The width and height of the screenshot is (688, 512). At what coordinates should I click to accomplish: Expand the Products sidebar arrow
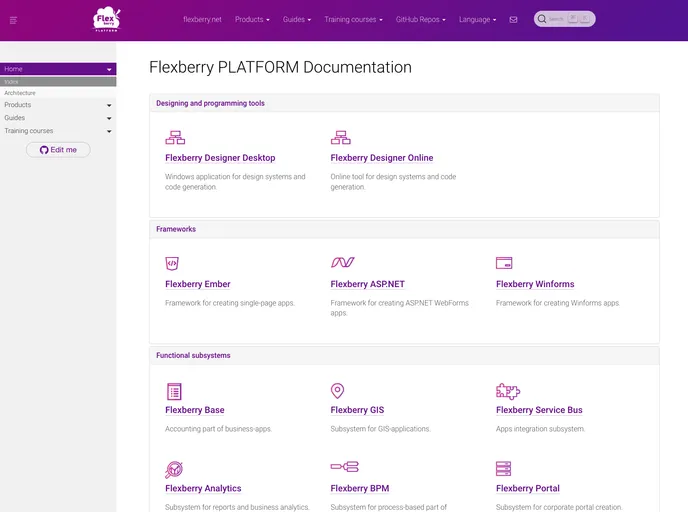pyautogui.click(x=109, y=105)
